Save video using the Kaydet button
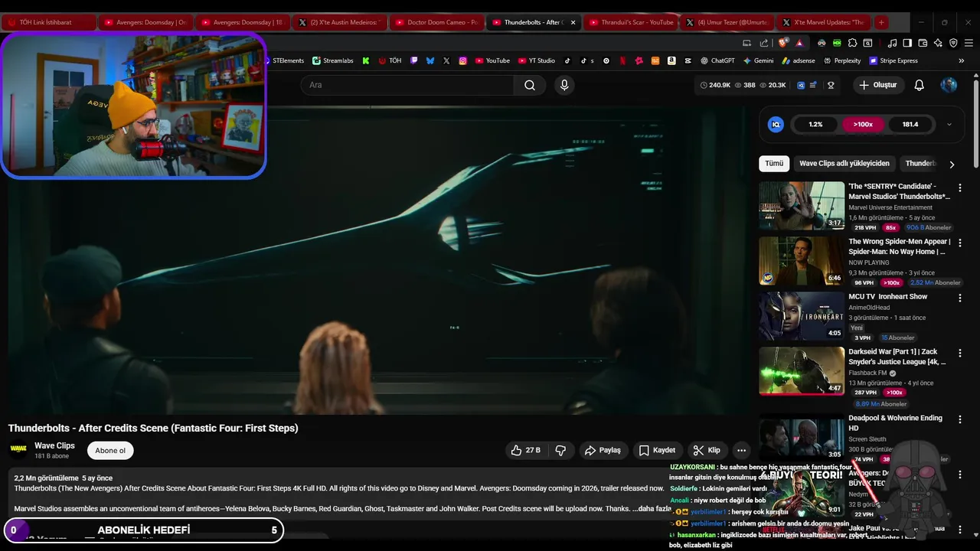Screen dimensions: 980x551 click(x=657, y=450)
